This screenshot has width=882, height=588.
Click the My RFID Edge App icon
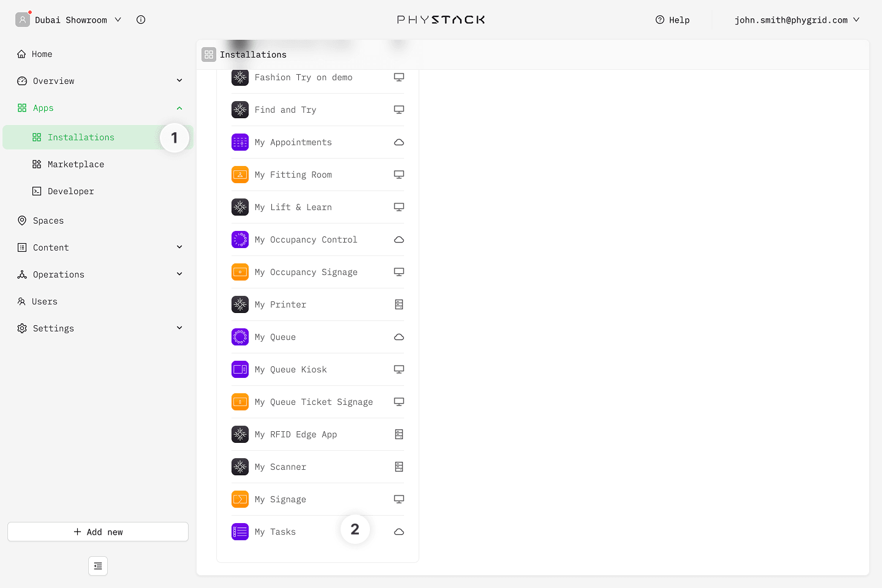(x=240, y=434)
